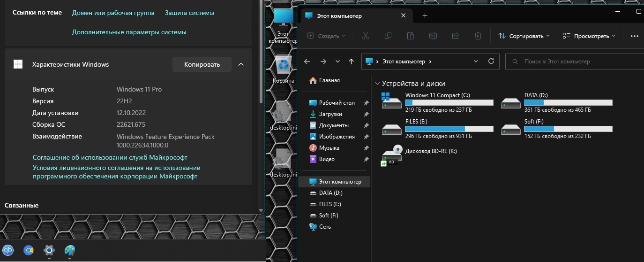Open the Soft (F:) drive in devices list
Image resolution: width=644 pixels, height=262 pixels.
(x=556, y=129)
